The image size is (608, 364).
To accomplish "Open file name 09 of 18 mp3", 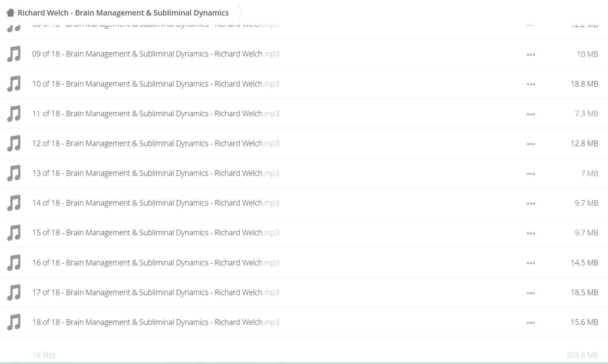I will (x=156, y=54).
